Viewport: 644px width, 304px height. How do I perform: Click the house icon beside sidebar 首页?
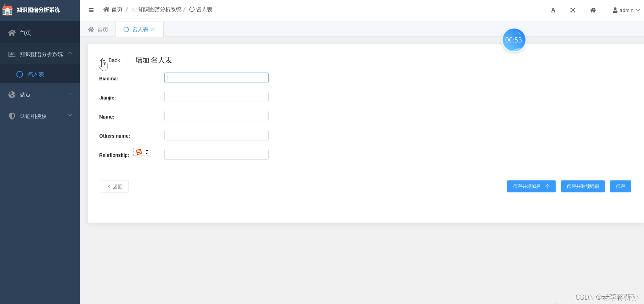coord(12,33)
